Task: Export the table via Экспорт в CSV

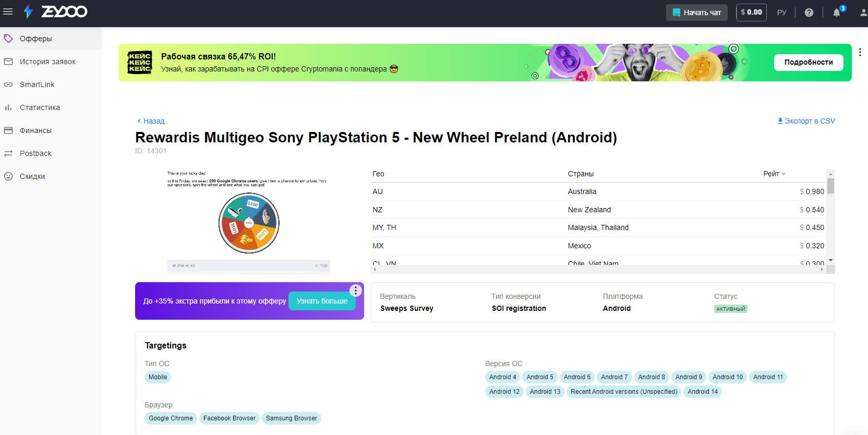Action: coord(806,121)
